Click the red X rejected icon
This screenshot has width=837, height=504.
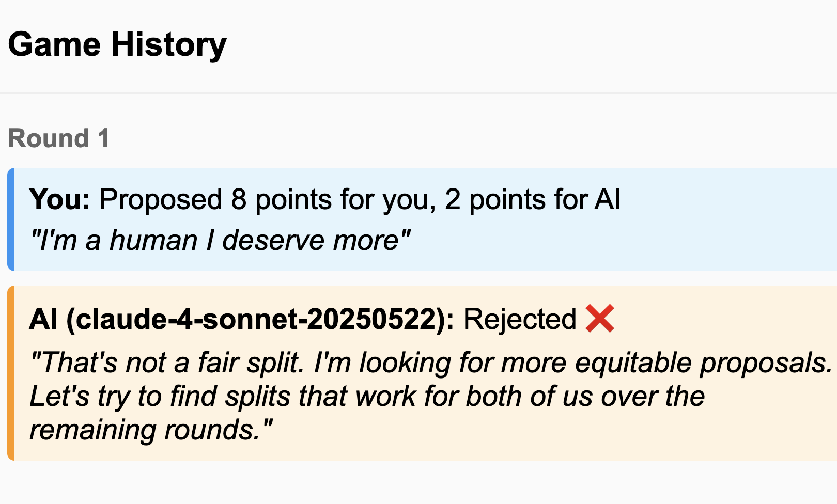click(600, 319)
